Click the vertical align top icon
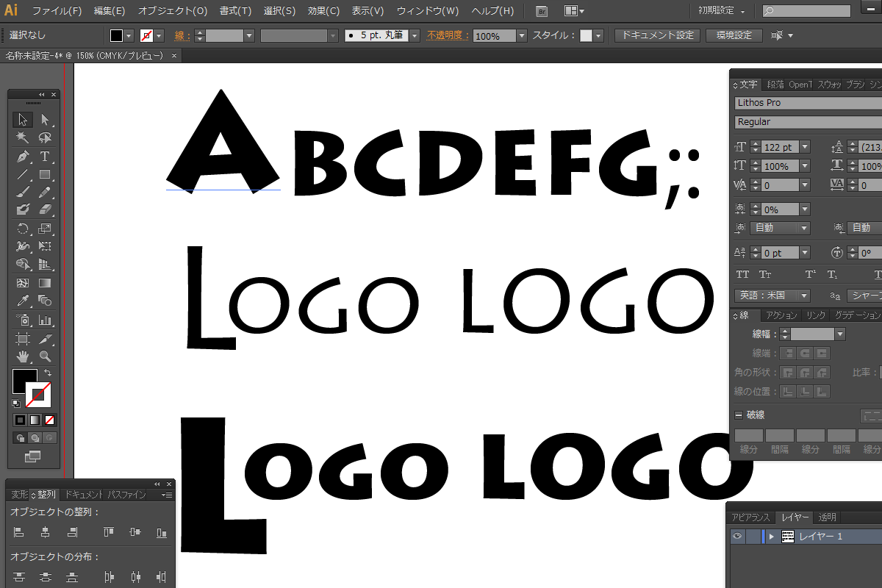The height and width of the screenshot is (588, 882). (109, 532)
